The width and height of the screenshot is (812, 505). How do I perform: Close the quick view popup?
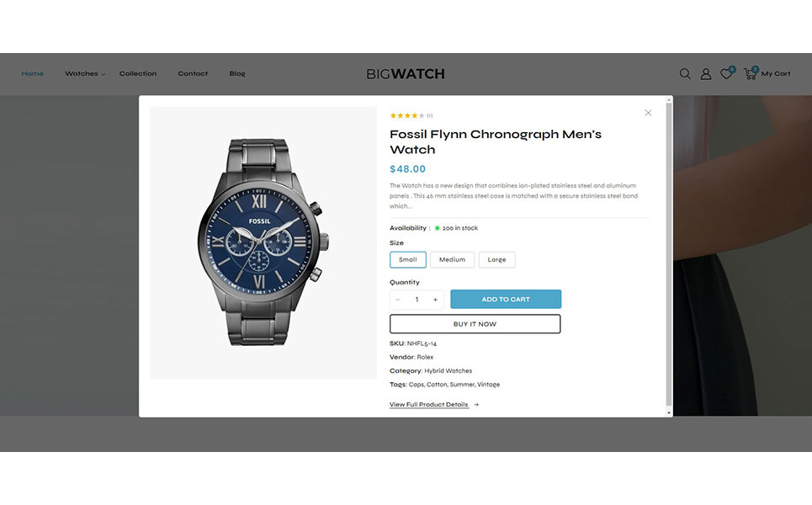pos(648,113)
